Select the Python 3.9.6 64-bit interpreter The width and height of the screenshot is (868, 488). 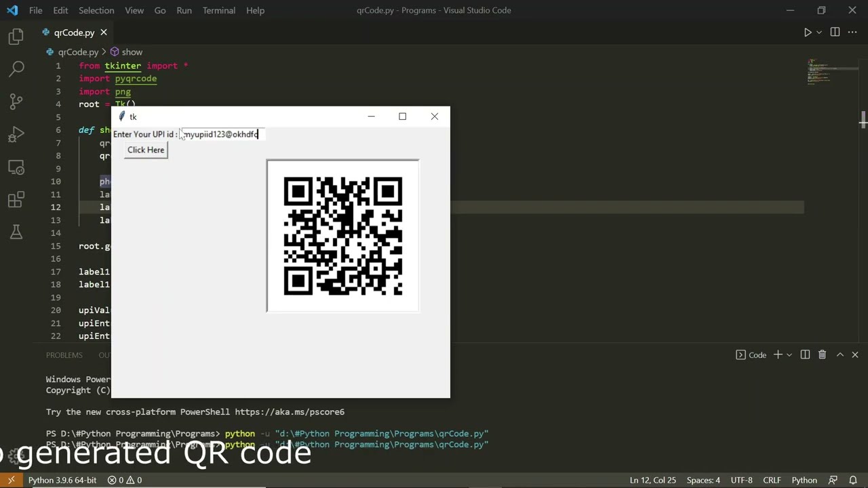(x=62, y=480)
